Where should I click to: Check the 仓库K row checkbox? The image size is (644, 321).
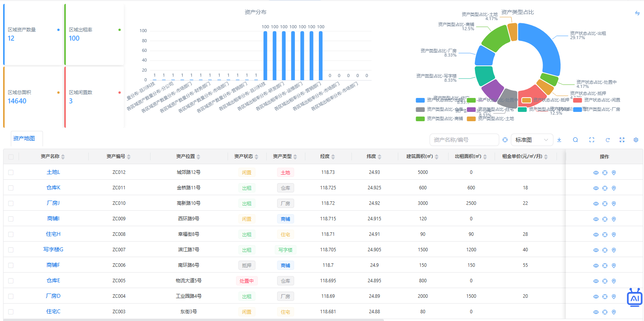point(11,188)
